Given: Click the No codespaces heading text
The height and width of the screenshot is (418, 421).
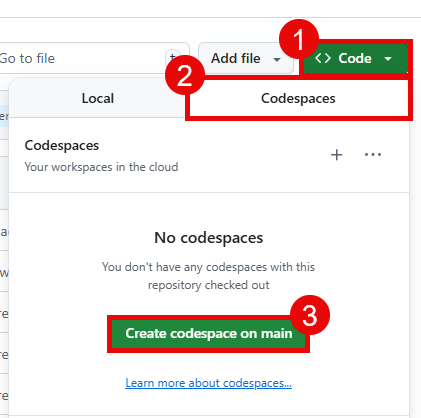Looking at the screenshot, I should tap(209, 238).
